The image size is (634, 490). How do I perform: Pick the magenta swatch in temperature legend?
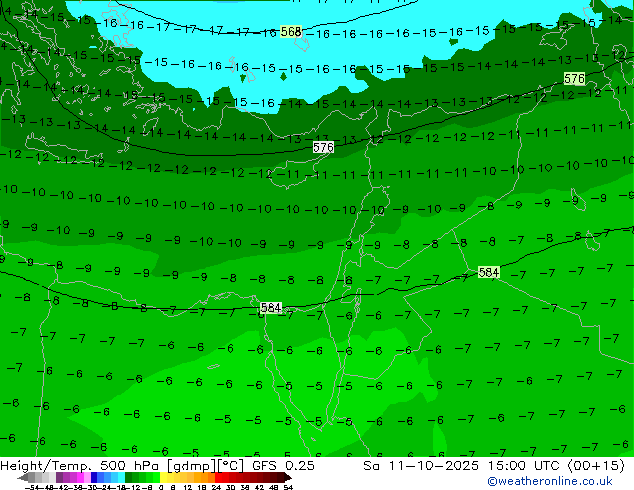point(80,477)
